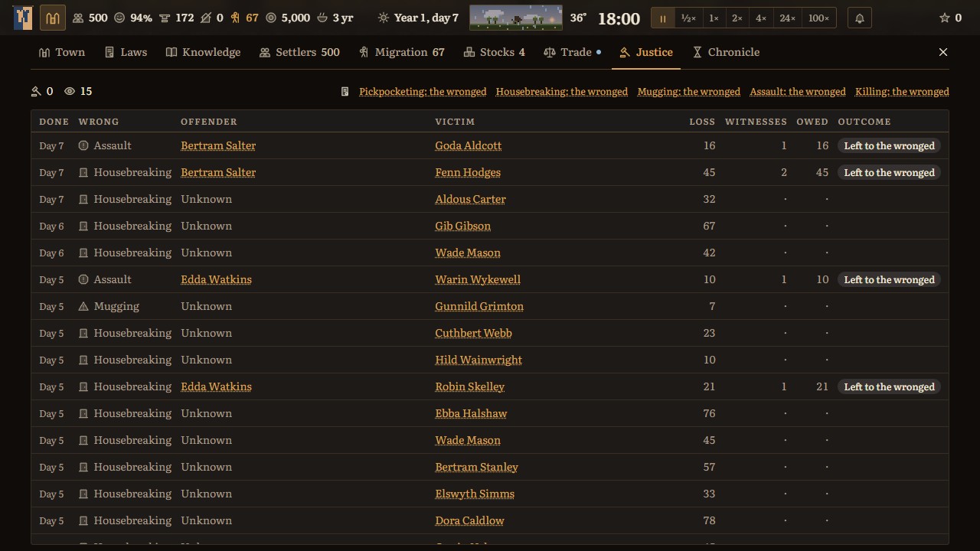Click the gavel icon showing 0
Image resolution: width=980 pixels, height=551 pixels.
point(36,91)
